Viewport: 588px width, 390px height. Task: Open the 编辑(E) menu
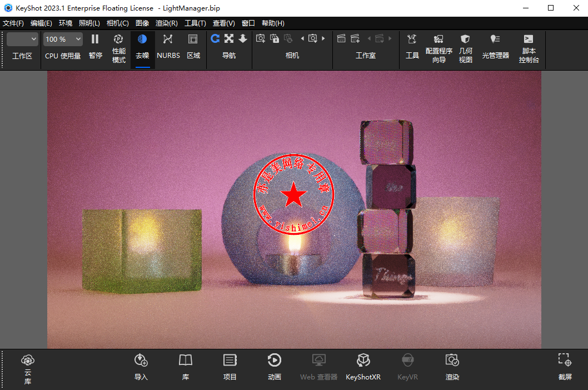tap(41, 23)
